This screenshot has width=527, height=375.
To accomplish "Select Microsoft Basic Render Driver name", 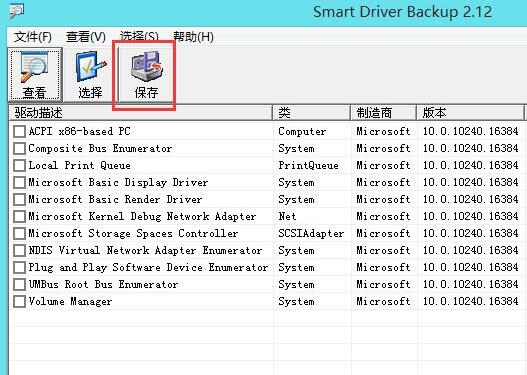I will 115,199.
